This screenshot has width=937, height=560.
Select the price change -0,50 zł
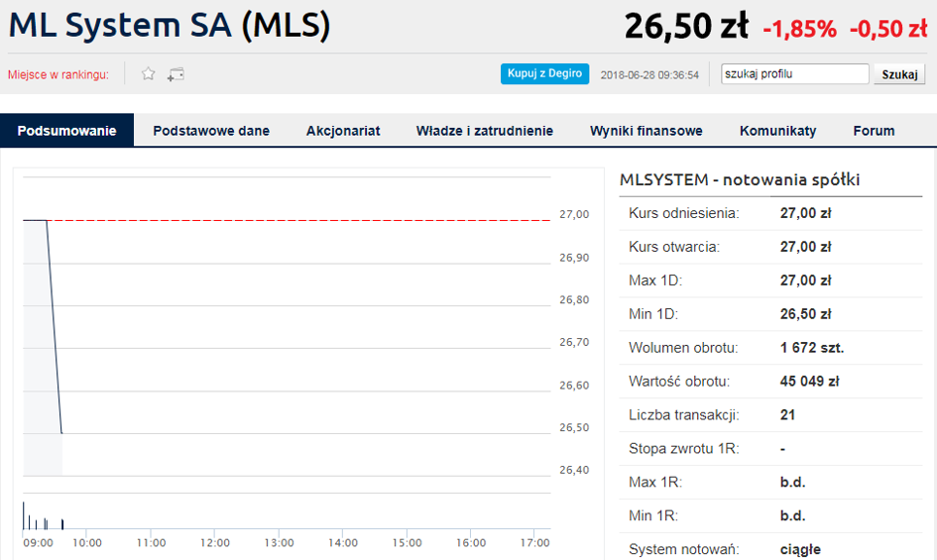(888, 29)
